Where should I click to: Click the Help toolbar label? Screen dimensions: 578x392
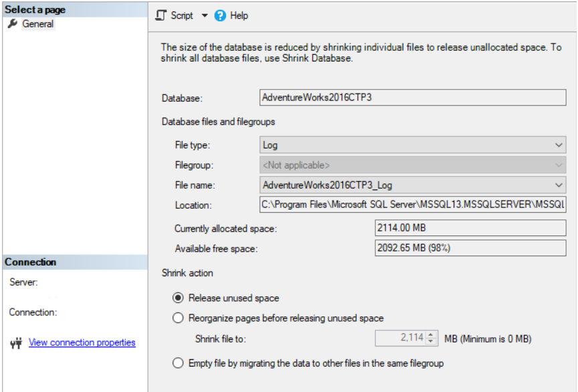point(239,15)
